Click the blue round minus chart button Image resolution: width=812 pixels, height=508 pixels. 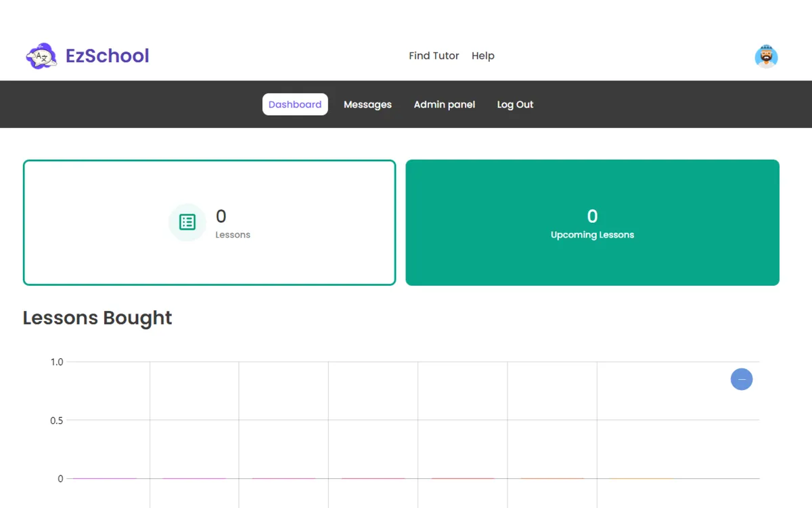tap(742, 379)
